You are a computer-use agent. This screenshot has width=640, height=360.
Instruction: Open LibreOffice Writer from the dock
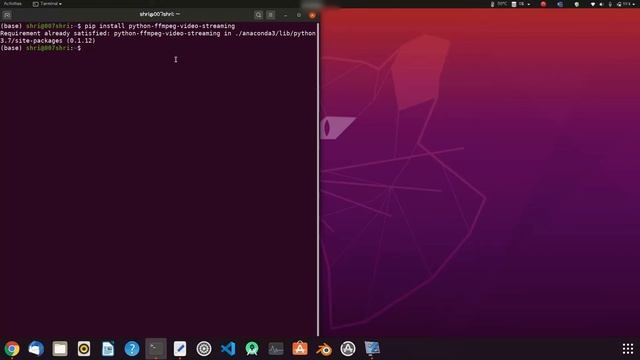(x=108, y=349)
